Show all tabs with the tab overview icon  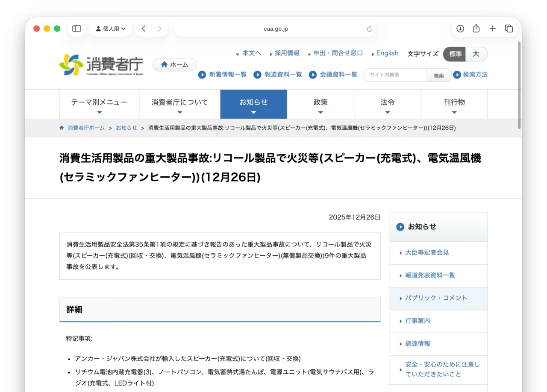509,29
